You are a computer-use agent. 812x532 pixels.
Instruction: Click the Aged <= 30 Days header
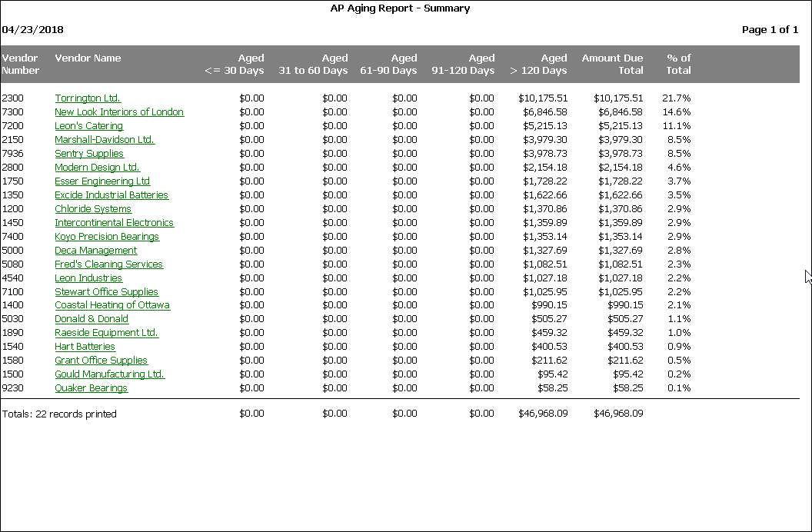click(235, 64)
